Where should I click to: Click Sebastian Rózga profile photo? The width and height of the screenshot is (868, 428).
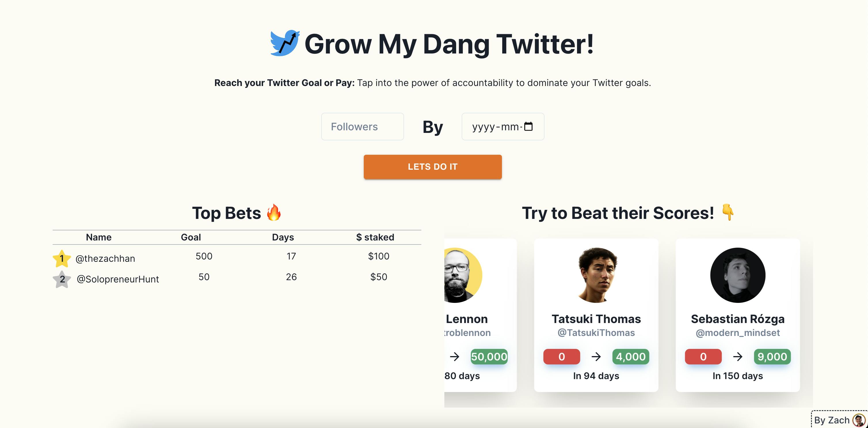pos(738,275)
